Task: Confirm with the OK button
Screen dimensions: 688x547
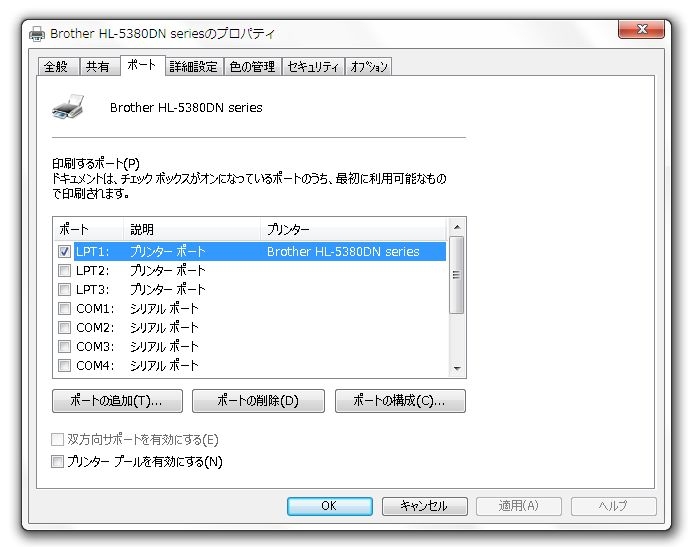Action: click(330, 506)
